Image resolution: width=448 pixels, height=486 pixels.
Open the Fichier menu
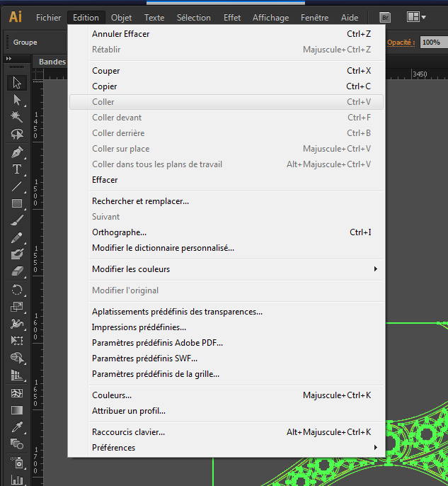48,18
